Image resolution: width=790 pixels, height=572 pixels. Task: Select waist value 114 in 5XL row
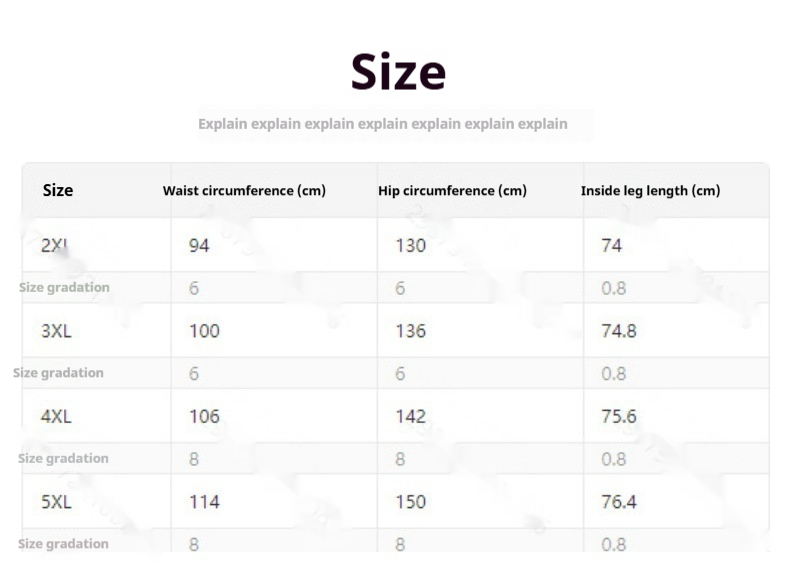coord(204,501)
